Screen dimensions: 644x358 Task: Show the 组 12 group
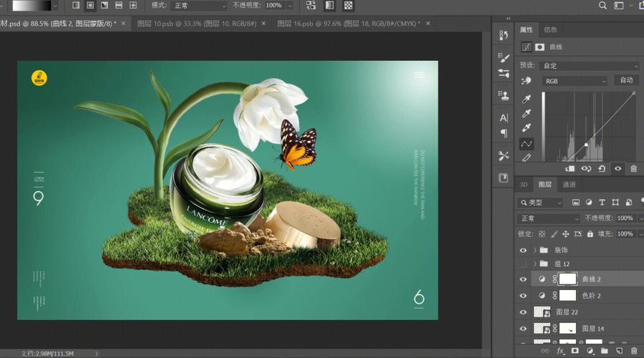tap(523, 264)
